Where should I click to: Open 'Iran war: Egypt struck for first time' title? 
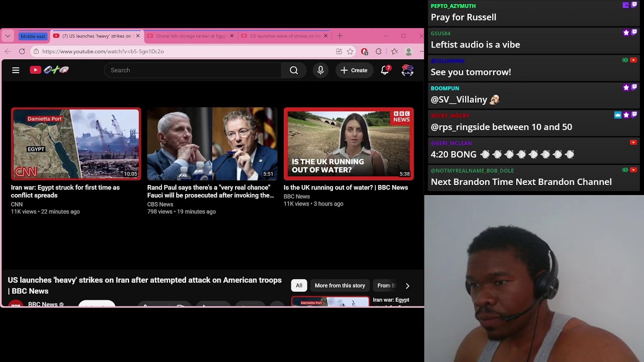65,192
